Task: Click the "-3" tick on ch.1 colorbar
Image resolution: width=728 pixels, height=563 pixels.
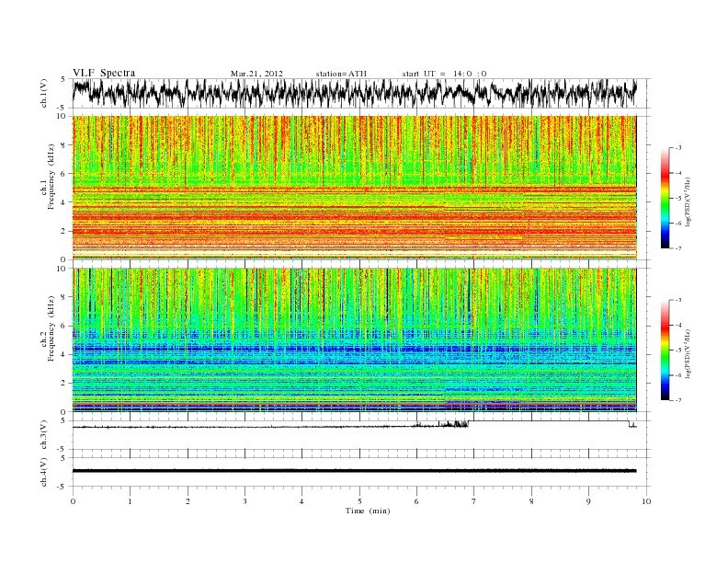Action: click(x=677, y=148)
